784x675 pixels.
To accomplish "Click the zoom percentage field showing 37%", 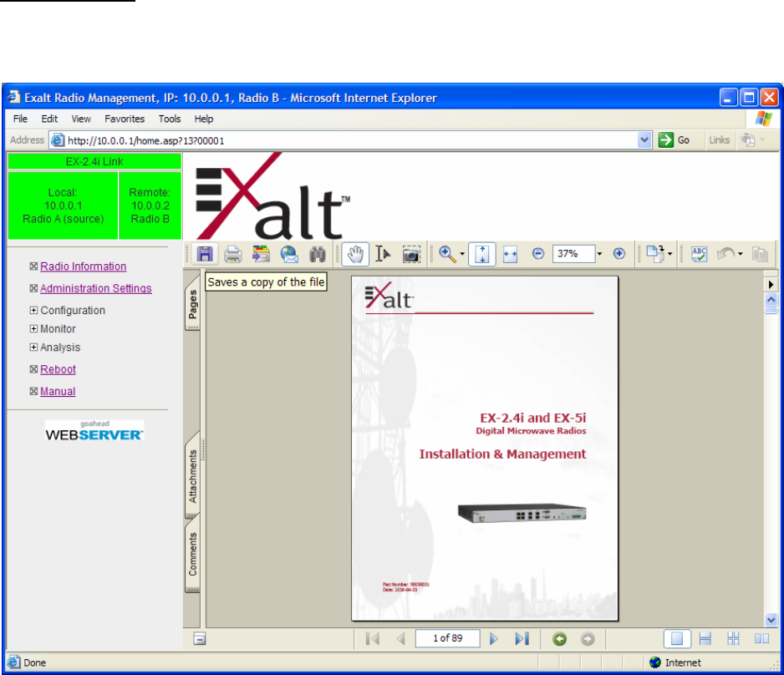I will 574,254.
